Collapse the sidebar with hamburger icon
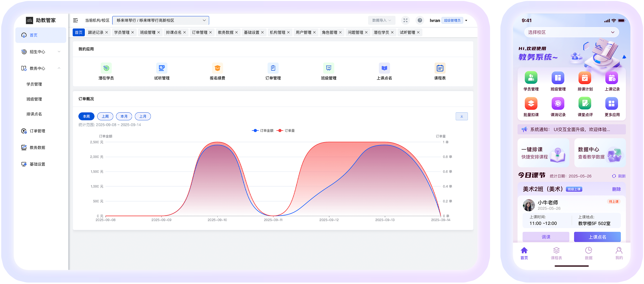This screenshot has height=284, width=644. [75, 21]
